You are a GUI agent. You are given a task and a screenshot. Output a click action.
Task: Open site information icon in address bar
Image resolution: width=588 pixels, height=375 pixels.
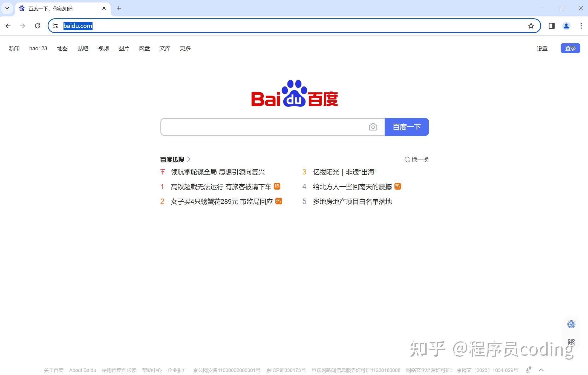point(55,26)
